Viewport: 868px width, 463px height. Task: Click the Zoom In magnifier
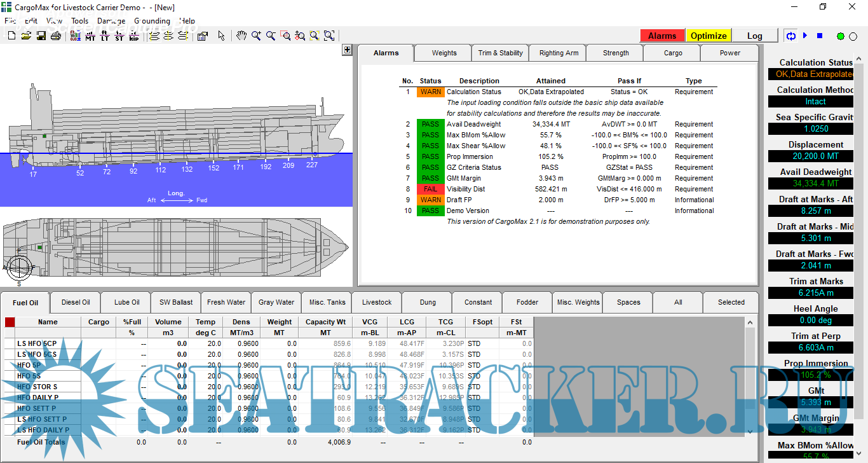point(256,36)
